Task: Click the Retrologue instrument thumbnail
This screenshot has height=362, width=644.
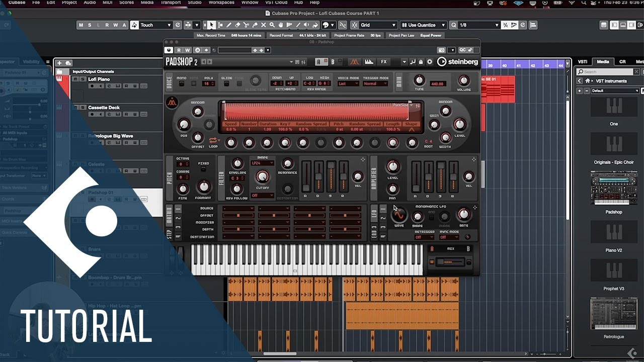Action: point(613,314)
